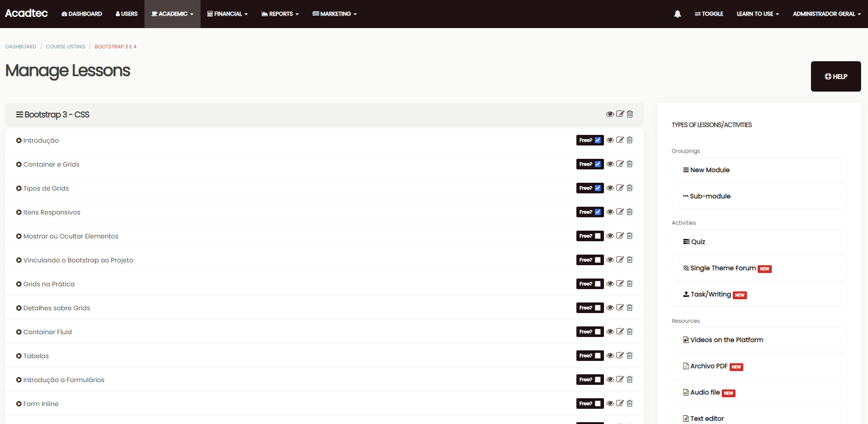This screenshot has width=868, height=424.
Task: Add a Single Theme Forum activity
Action: (759, 268)
